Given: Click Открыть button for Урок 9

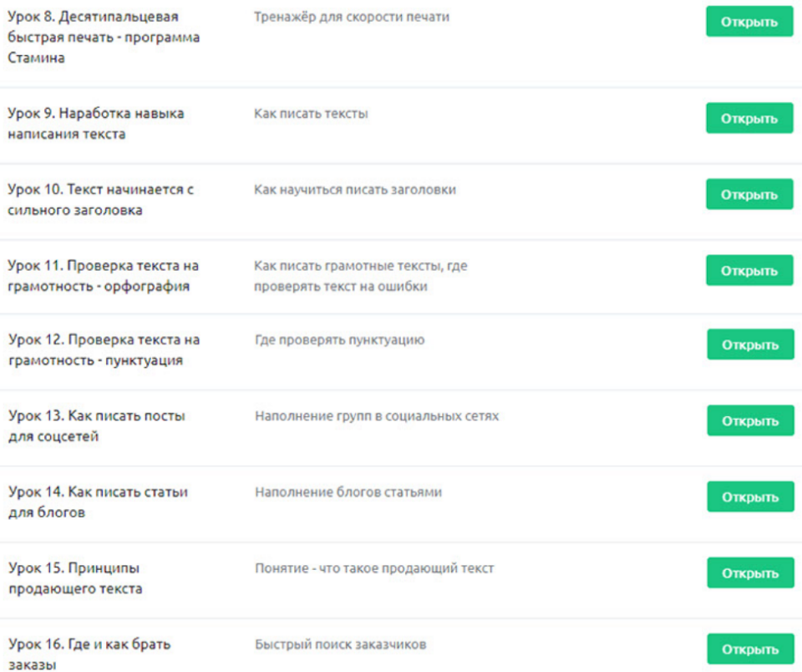Looking at the screenshot, I should (x=749, y=119).
